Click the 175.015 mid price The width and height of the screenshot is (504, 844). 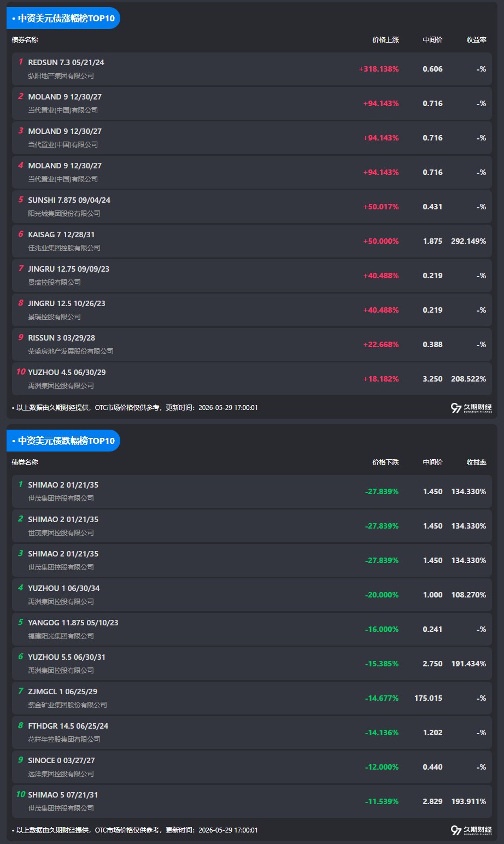(x=429, y=699)
